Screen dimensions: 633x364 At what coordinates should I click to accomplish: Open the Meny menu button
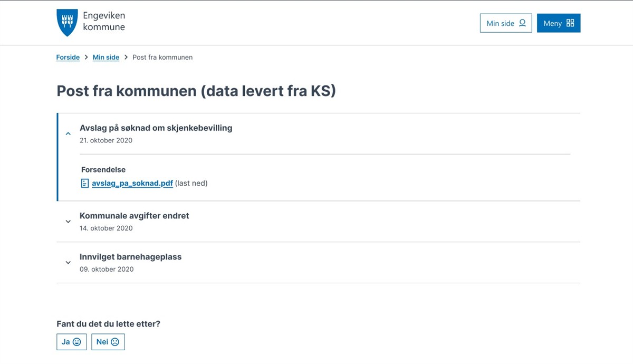(x=558, y=23)
